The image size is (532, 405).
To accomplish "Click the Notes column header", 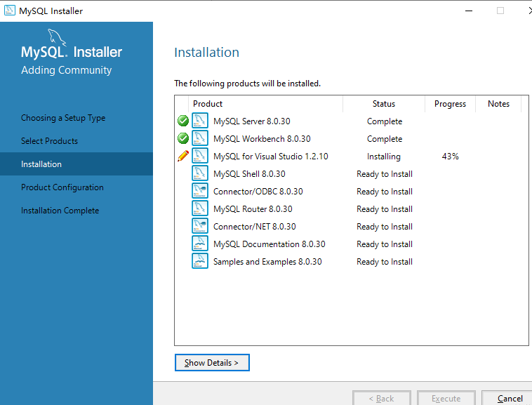I will (x=498, y=104).
